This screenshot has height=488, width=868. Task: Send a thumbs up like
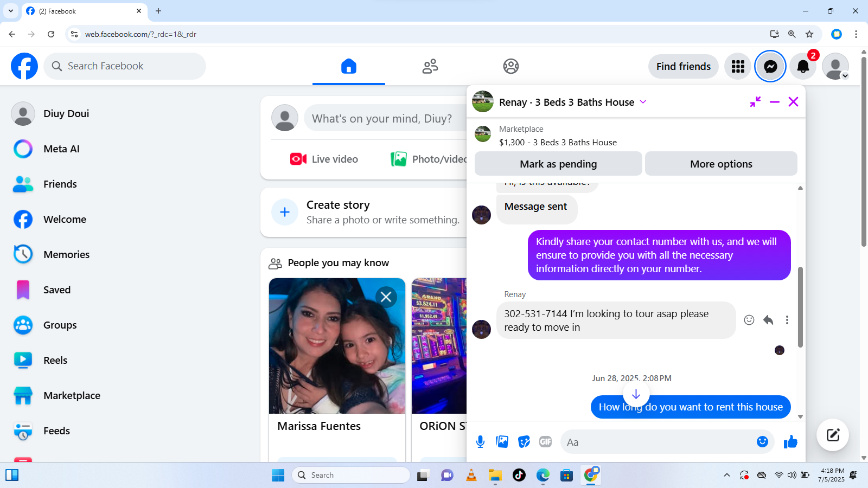coord(790,442)
